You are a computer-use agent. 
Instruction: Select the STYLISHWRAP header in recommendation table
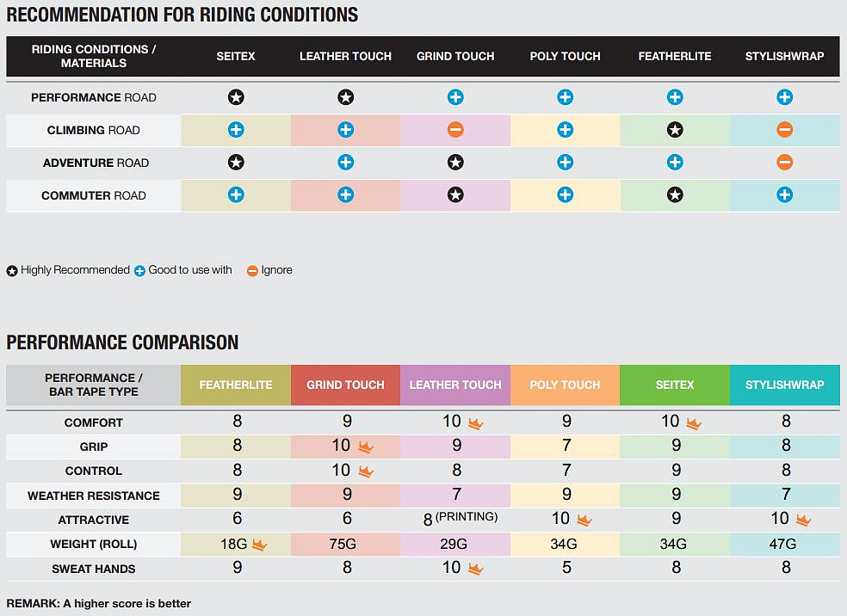click(784, 56)
